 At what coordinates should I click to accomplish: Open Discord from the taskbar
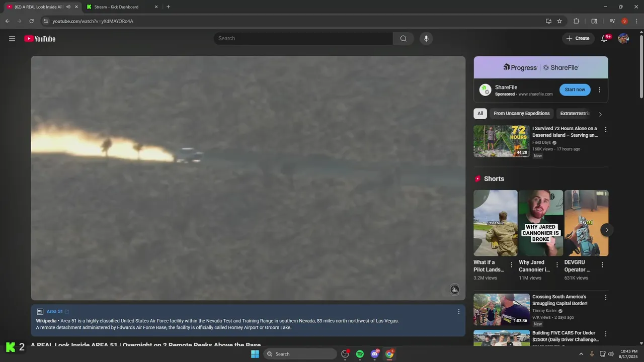click(375, 354)
